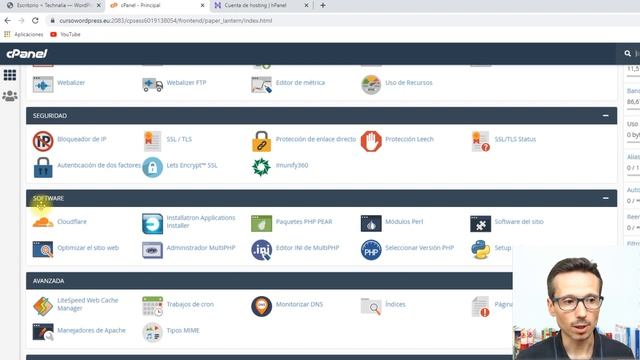Click the Seleccionar Versión PHP link text
Screen dimensions: 640x360
point(420,248)
